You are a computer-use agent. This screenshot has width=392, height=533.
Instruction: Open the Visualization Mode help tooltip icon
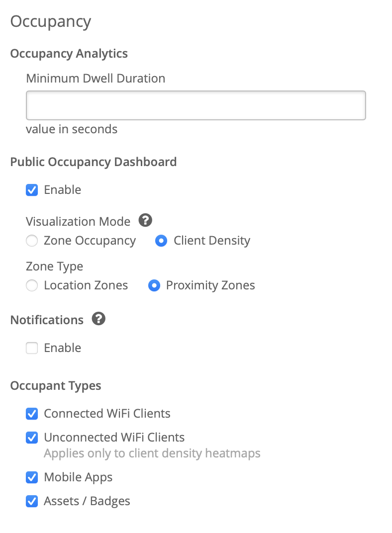click(x=145, y=220)
